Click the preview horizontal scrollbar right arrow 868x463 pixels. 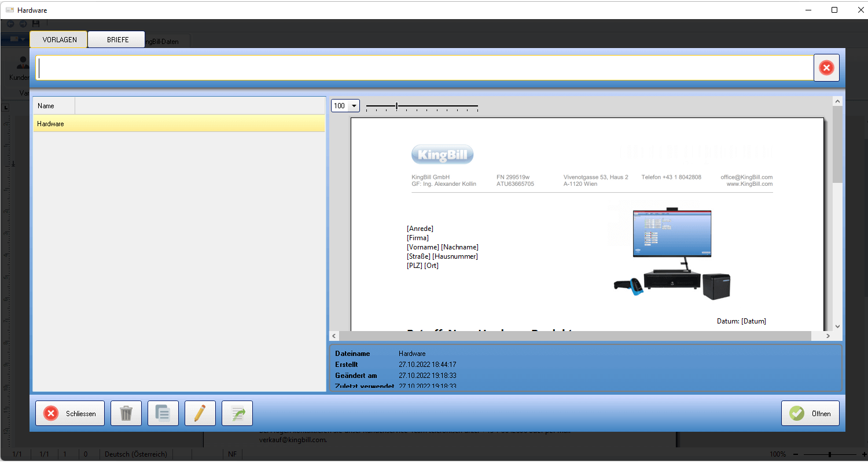click(x=828, y=336)
